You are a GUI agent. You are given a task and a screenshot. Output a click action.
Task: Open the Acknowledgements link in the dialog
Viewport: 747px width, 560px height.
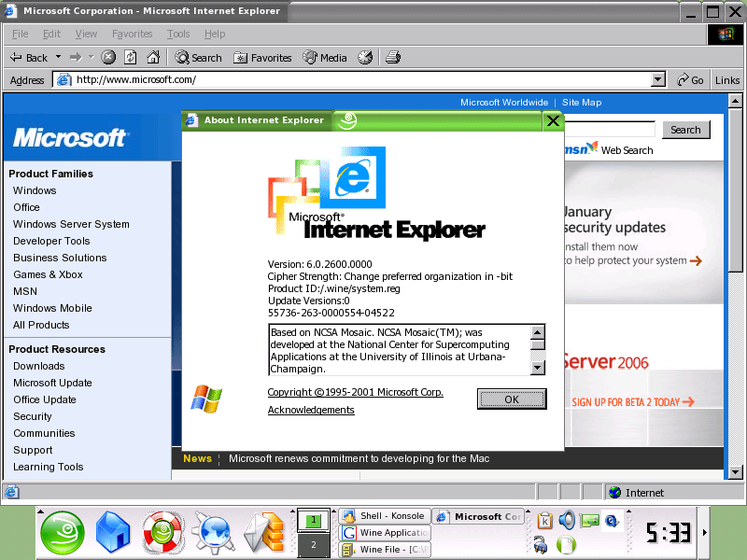311,410
